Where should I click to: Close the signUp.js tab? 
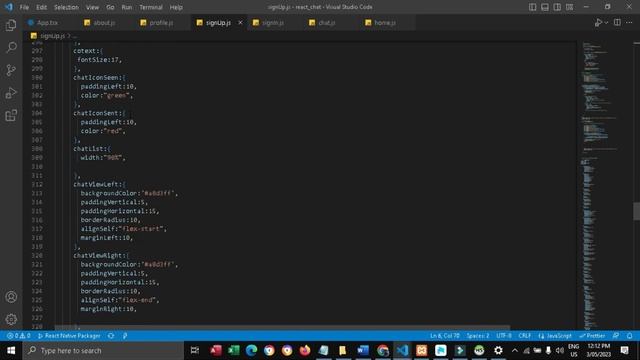pos(240,22)
